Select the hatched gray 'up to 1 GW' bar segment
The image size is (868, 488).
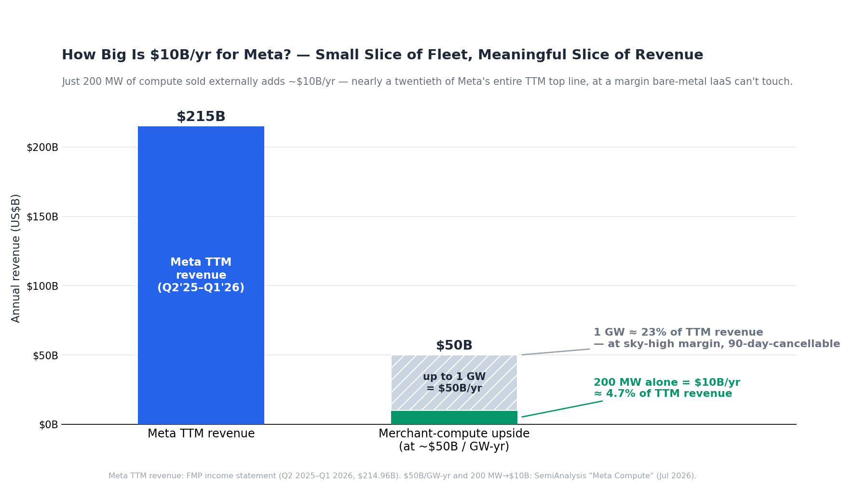click(x=454, y=383)
